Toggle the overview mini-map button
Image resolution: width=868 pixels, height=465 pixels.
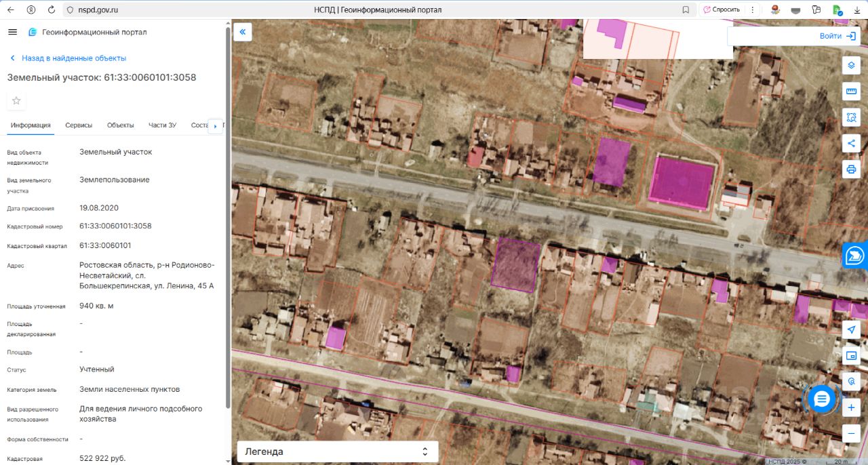(x=852, y=355)
